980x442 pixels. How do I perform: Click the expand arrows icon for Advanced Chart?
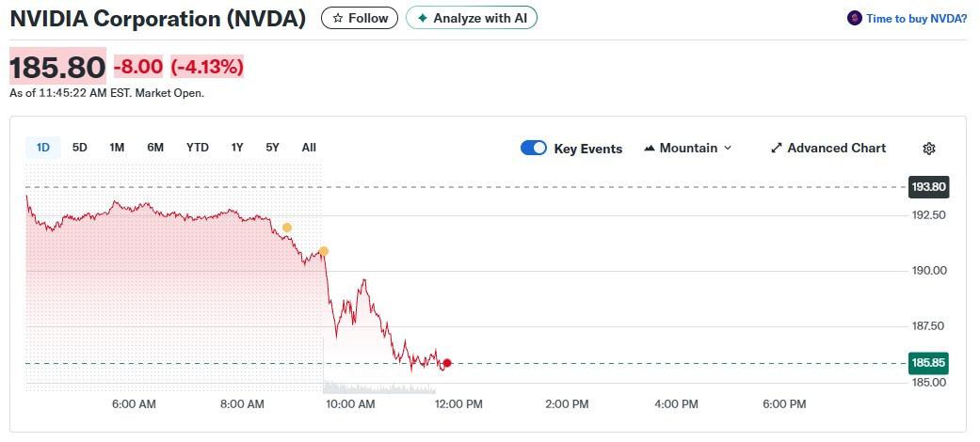[x=777, y=149]
